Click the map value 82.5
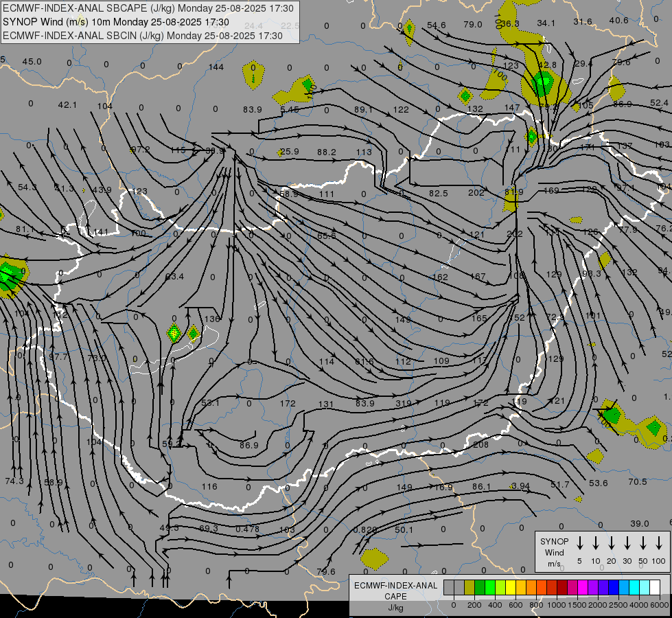 click(x=439, y=194)
